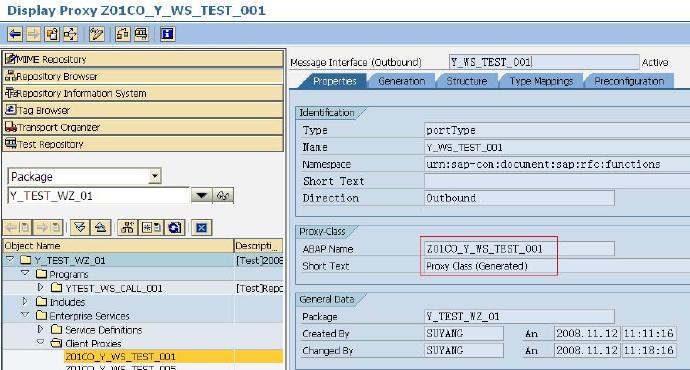Click the Direction field showing Outbound
This screenshot has width=690, height=370.
pyautogui.click(x=519, y=198)
